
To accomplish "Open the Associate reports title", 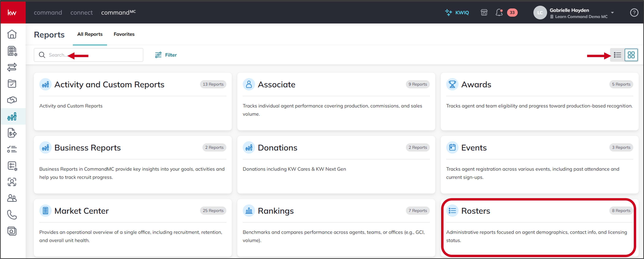I will pos(276,85).
